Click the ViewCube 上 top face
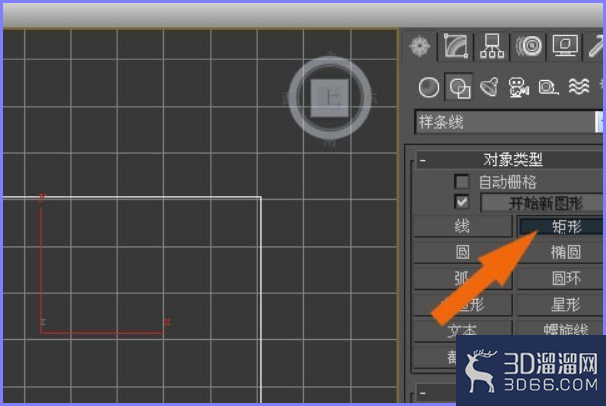 pos(330,98)
